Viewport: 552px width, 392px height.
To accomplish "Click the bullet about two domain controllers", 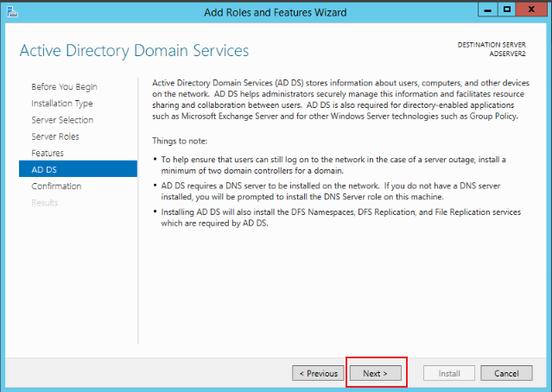I will [333, 165].
